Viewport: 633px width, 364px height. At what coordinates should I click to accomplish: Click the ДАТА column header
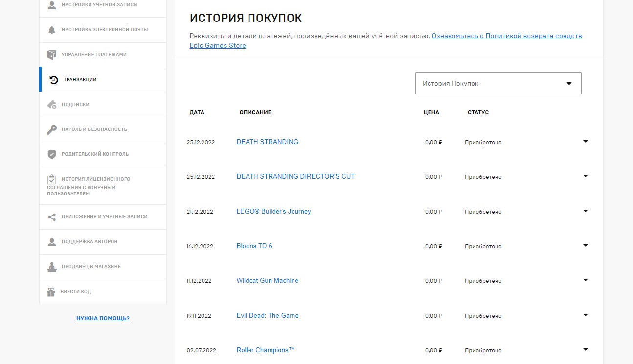coord(197,112)
